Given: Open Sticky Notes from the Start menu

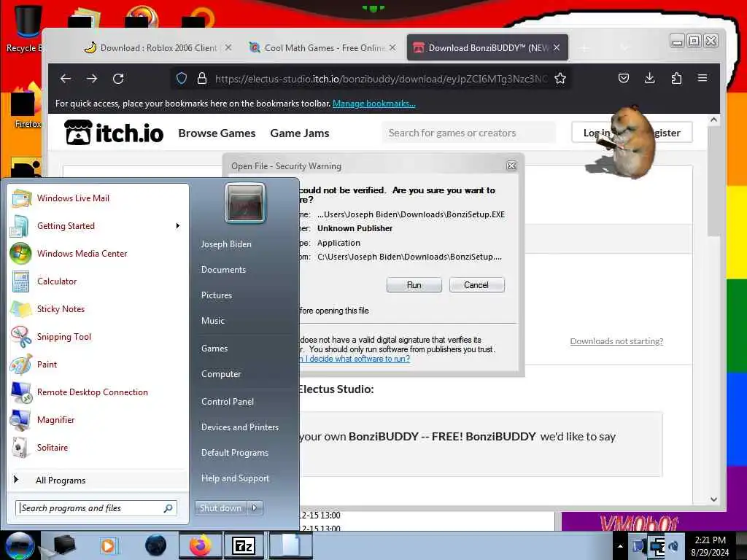Looking at the screenshot, I should pos(61,309).
